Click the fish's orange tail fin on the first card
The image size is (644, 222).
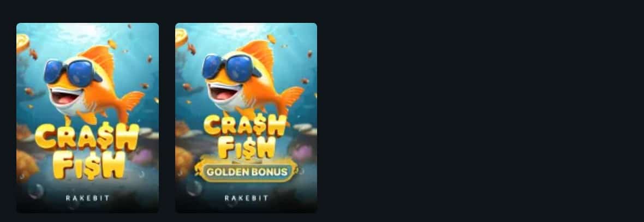tap(130, 105)
